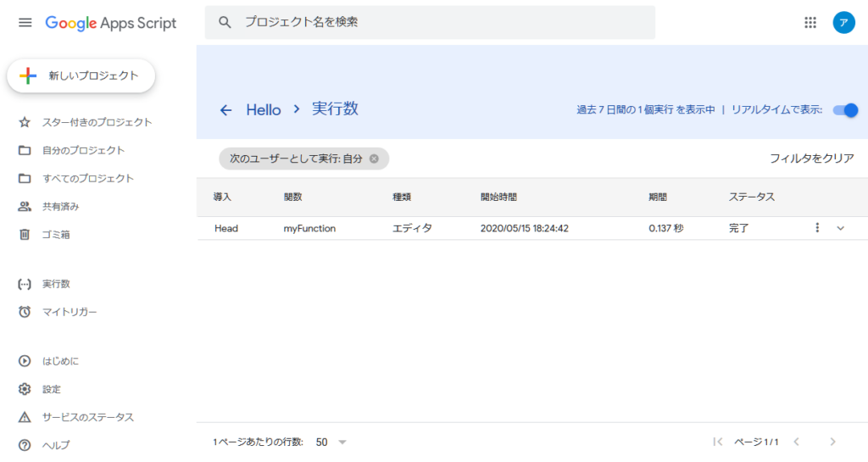
Task: Click the search magnifier icon
Action: 225,23
